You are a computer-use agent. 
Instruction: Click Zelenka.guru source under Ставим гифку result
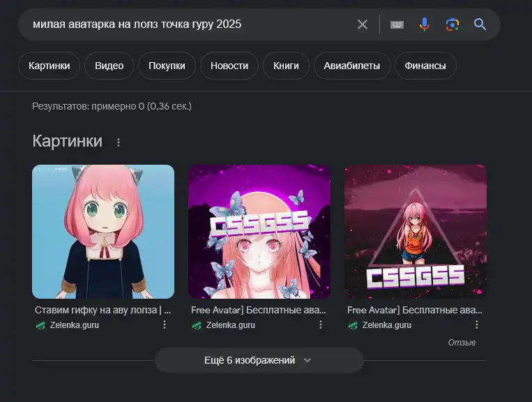click(75, 325)
